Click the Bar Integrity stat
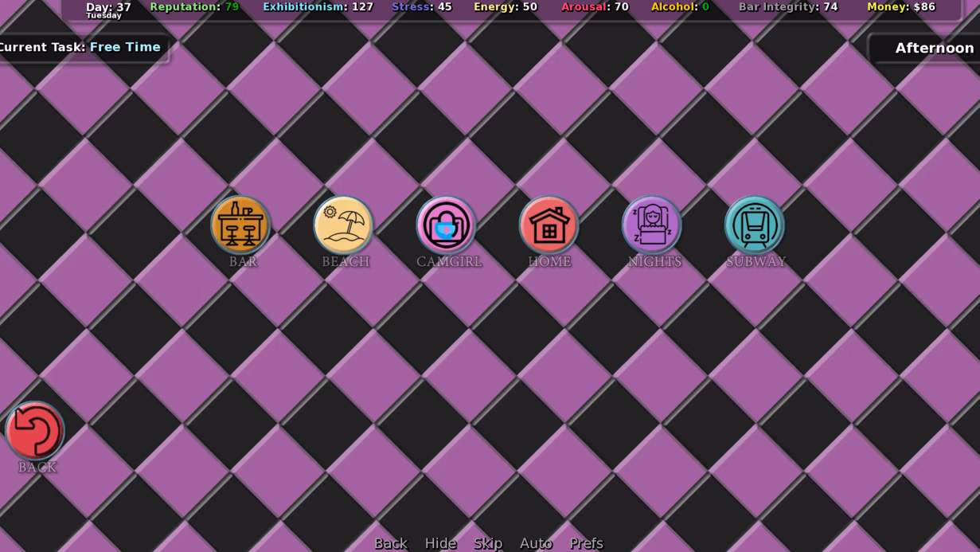The width and height of the screenshot is (980, 552). coord(787,7)
